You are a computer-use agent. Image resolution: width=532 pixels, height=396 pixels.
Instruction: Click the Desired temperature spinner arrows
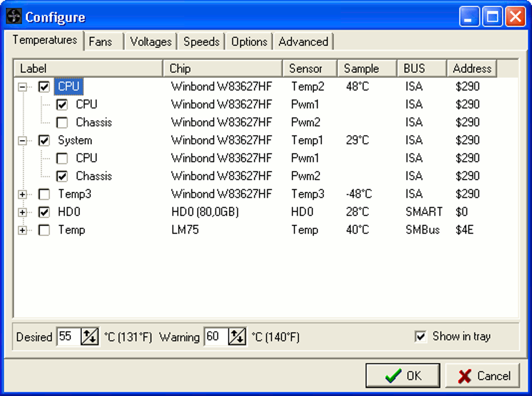(x=90, y=337)
